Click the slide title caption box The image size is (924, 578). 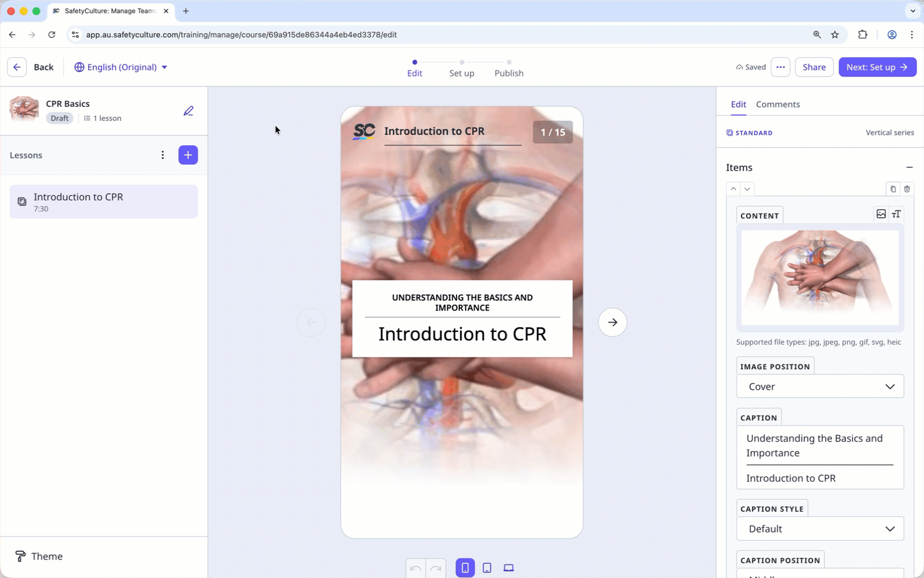[462, 319]
